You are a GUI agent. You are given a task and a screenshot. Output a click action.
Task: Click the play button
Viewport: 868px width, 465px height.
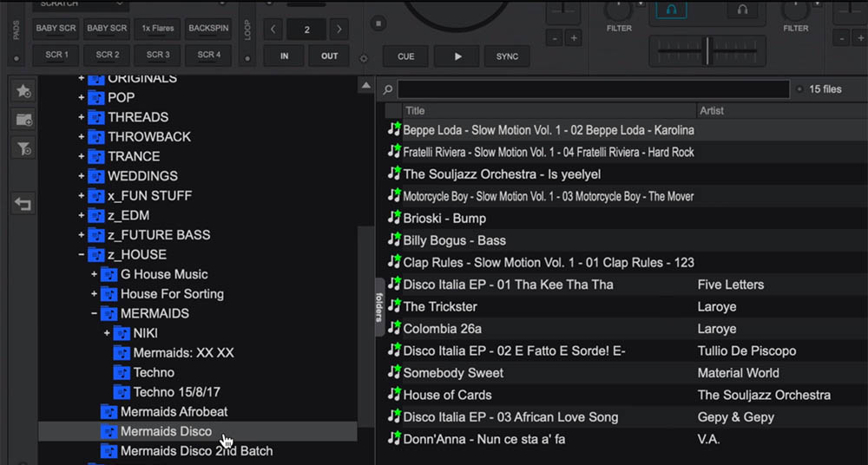pyautogui.click(x=457, y=56)
